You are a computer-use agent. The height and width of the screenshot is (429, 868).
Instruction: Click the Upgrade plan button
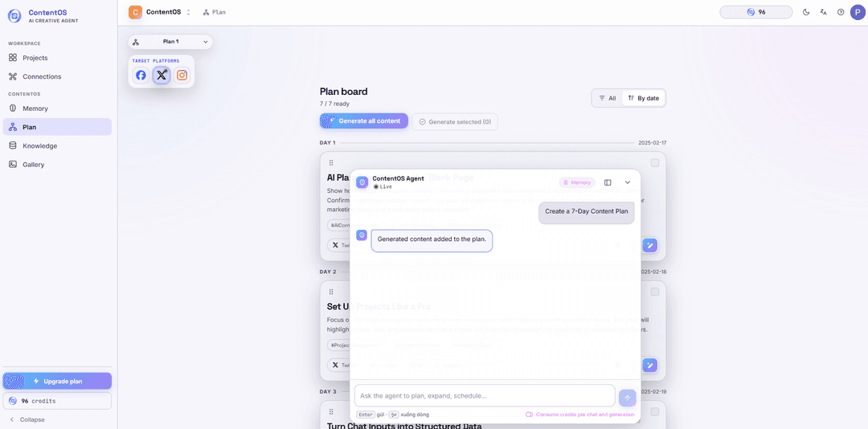(57, 381)
